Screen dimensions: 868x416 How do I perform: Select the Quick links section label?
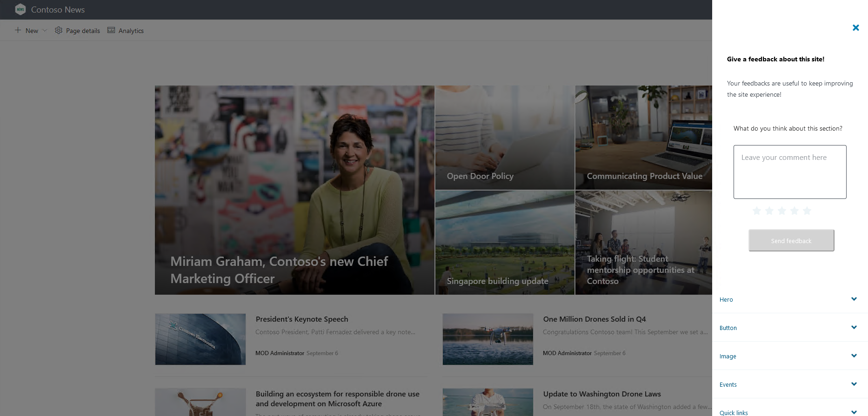(734, 413)
